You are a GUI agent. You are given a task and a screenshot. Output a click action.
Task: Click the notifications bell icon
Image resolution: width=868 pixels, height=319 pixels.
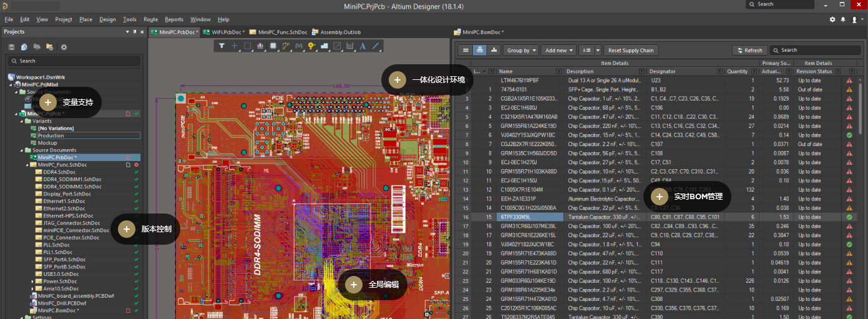843,19
